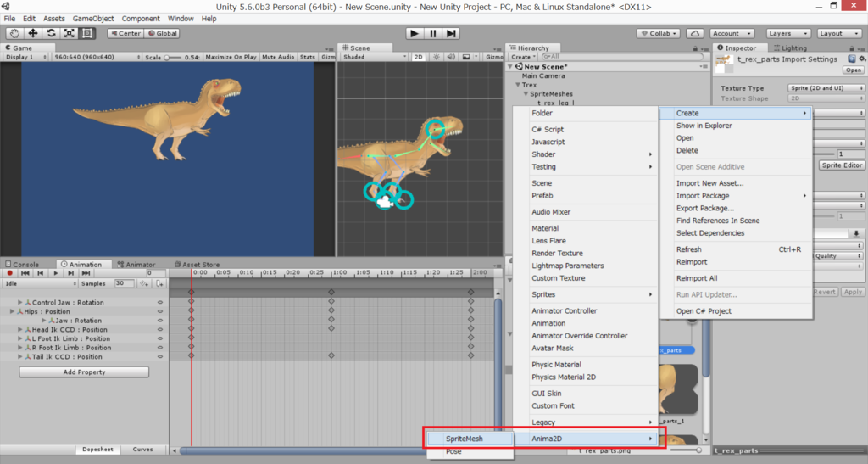Open the GameObject menu
The width and height of the screenshot is (868, 464).
(x=93, y=19)
